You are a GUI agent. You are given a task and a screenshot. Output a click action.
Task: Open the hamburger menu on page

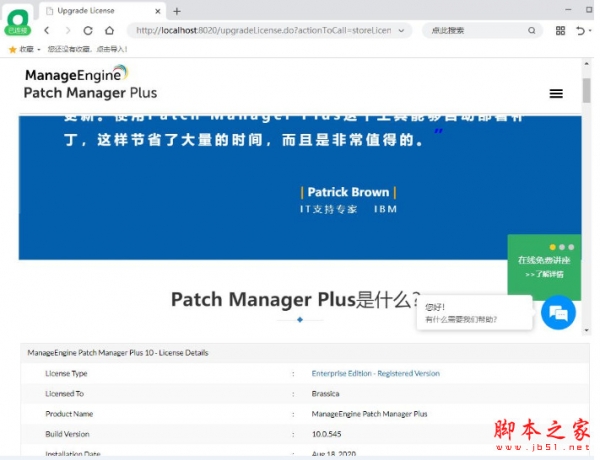tap(556, 93)
